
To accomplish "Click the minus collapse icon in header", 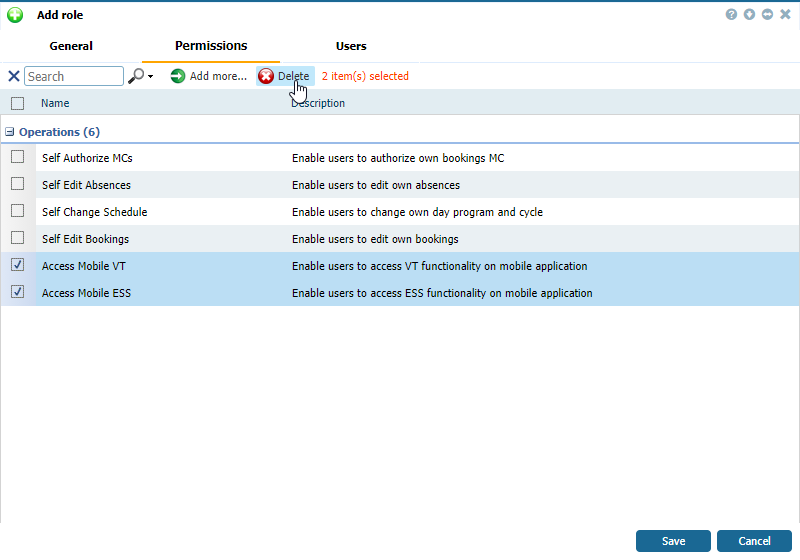I will (767, 15).
